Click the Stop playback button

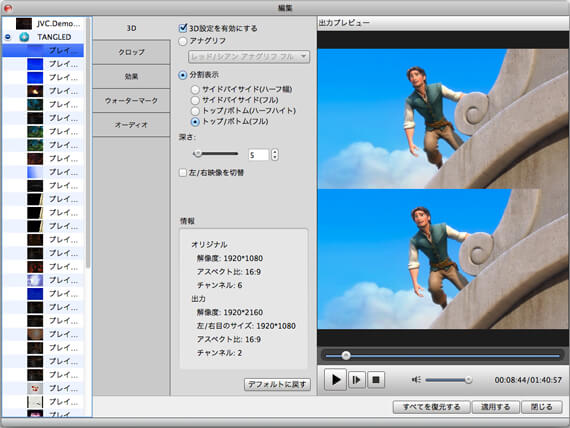point(376,380)
